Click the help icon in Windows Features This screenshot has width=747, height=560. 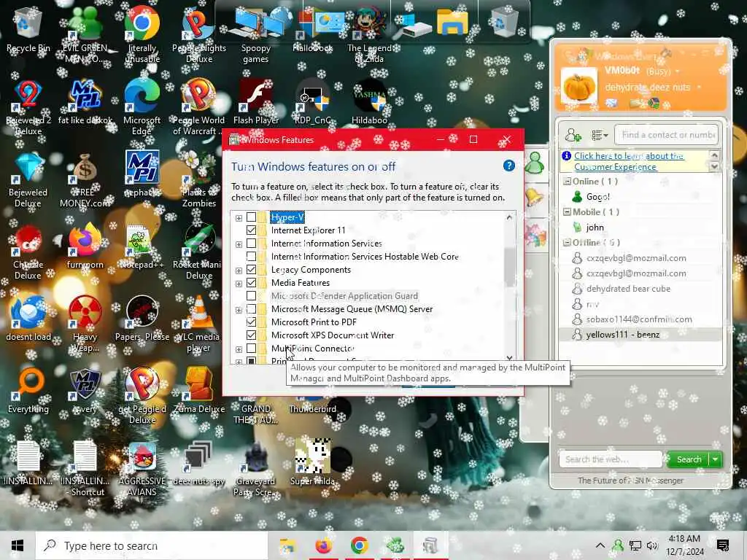508,166
